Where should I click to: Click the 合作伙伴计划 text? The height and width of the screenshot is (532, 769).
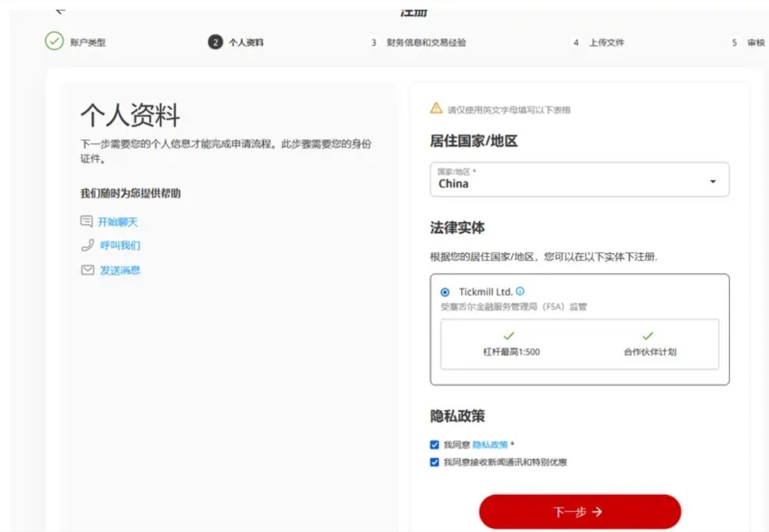pyautogui.click(x=650, y=352)
